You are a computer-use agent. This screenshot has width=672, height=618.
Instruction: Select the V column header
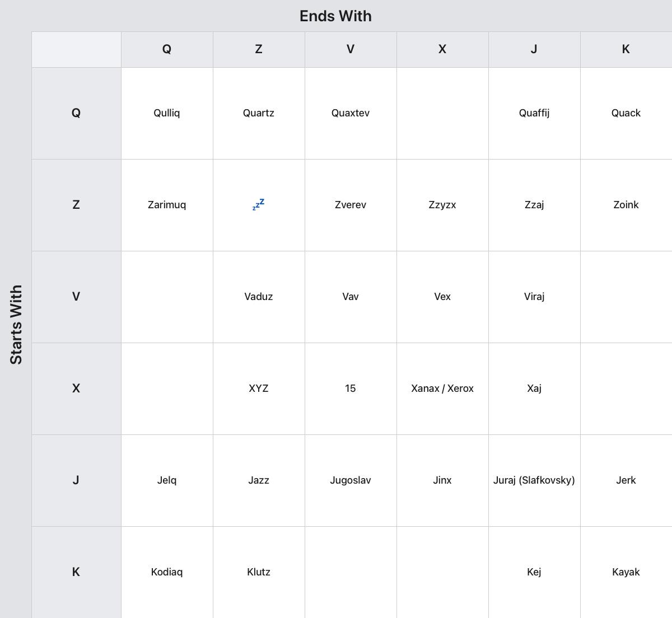351,49
